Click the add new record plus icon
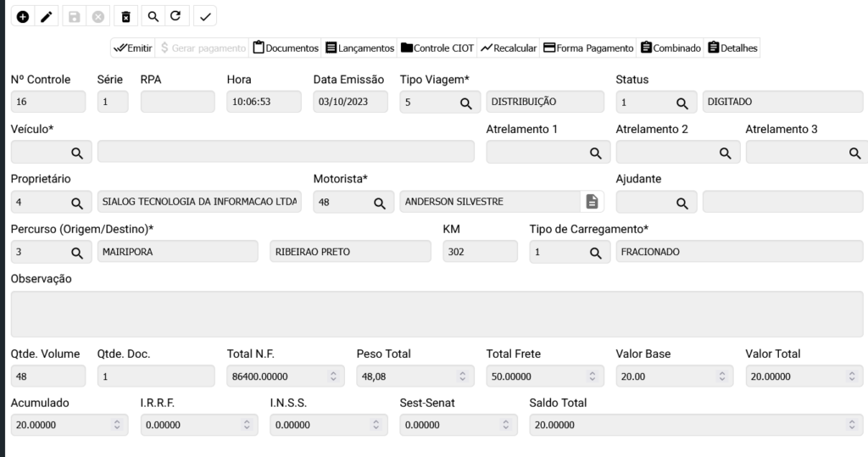This screenshot has width=868, height=457. pyautogui.click(x=23, y=16)
